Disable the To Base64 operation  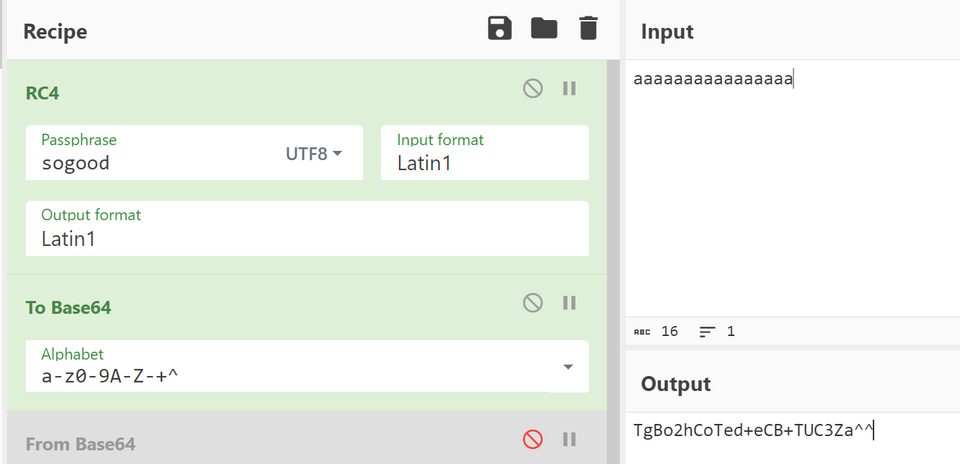(x=533, y=303)
